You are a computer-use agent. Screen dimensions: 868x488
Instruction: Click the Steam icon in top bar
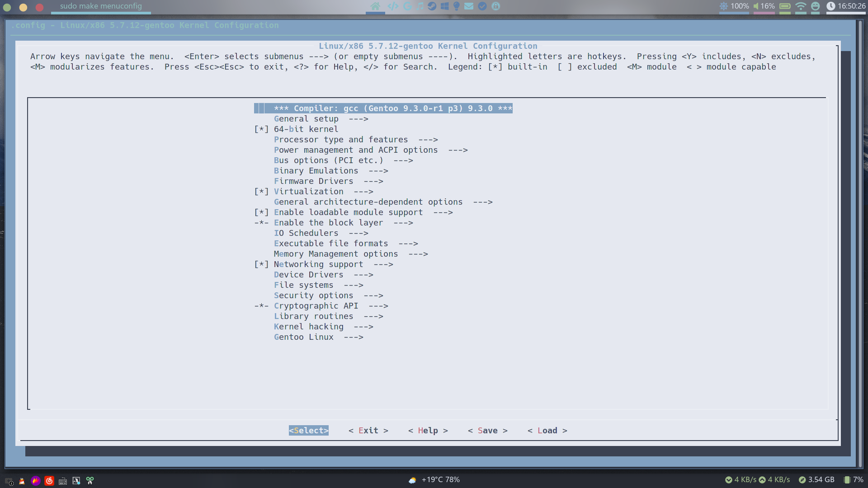432,6
